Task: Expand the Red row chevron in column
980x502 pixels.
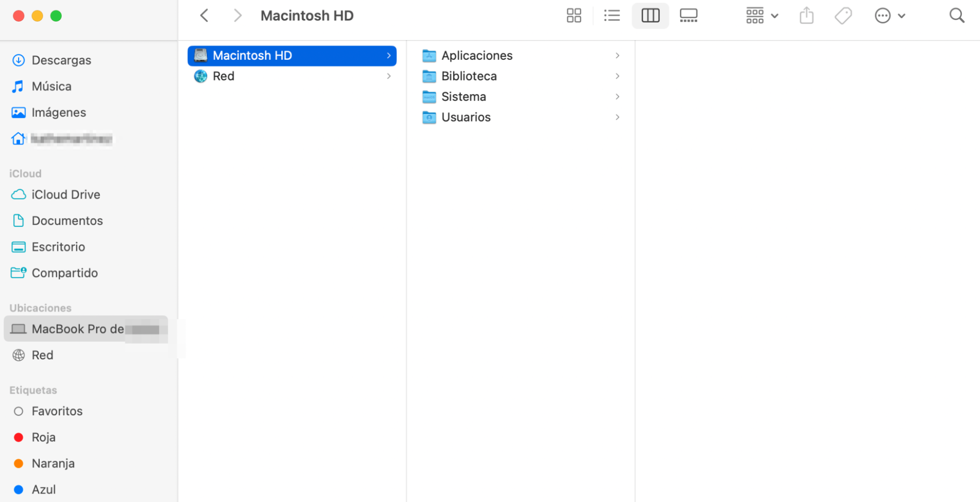Action: (389, 76)
